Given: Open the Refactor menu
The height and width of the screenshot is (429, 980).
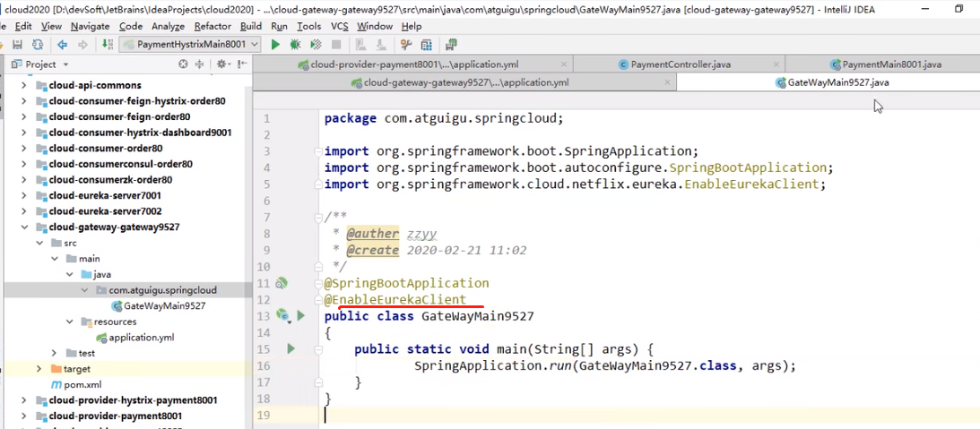Looking at the screenshot, I should coord(212,26).
